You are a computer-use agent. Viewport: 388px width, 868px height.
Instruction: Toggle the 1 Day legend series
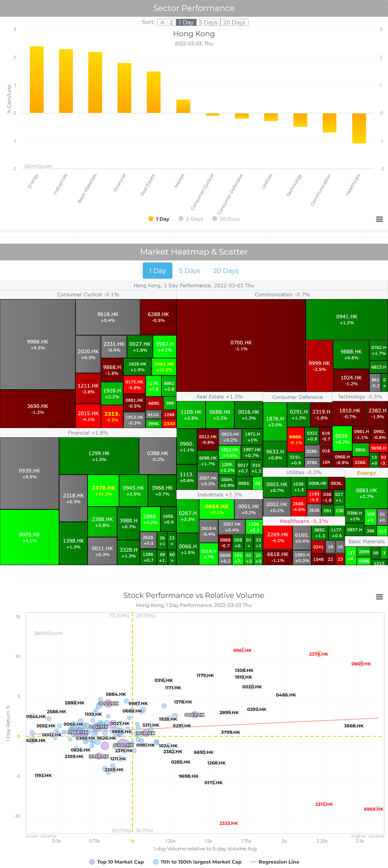click(159, 219)
